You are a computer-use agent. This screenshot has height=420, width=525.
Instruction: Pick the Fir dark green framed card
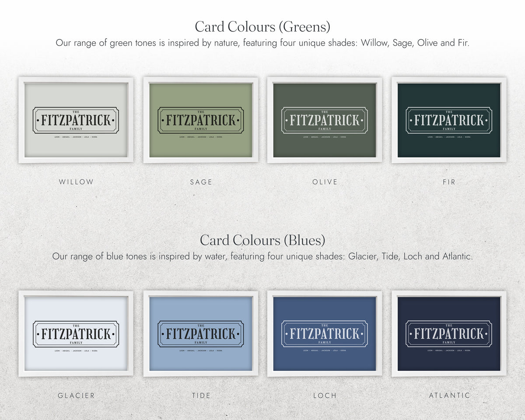tap(449, 120)
